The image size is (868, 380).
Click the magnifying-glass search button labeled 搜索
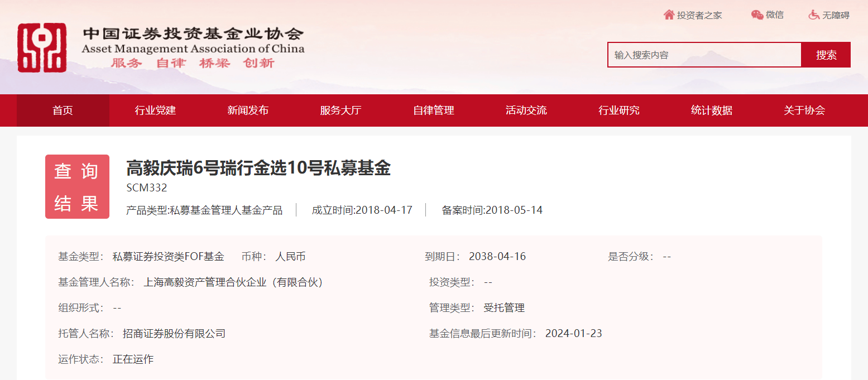[x=826, y=54]
